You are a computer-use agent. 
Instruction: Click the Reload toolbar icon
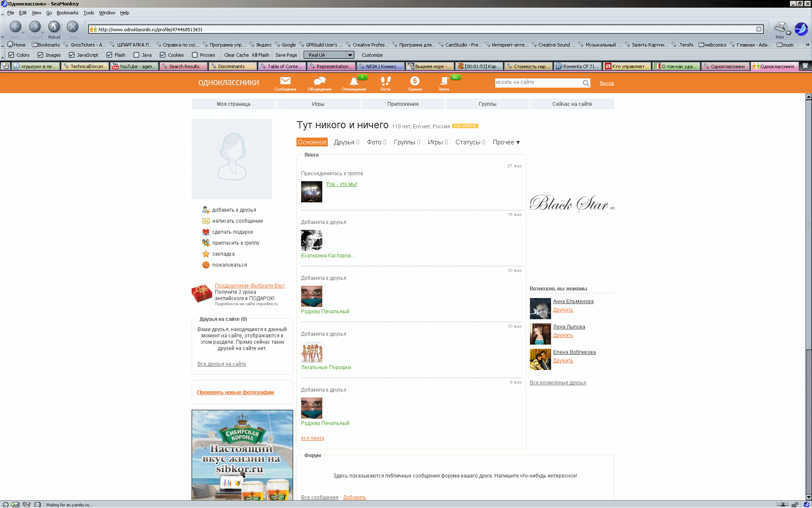pos(54,28)
